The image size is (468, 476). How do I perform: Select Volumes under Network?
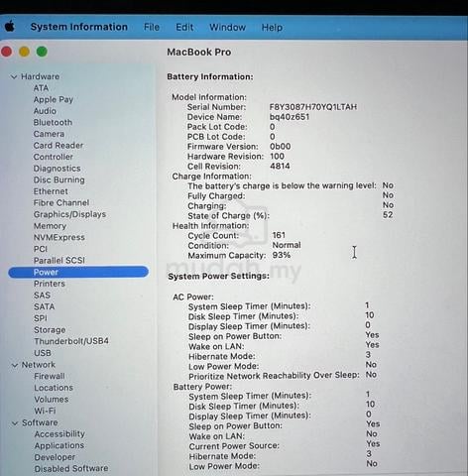click(x=52, y=400)
